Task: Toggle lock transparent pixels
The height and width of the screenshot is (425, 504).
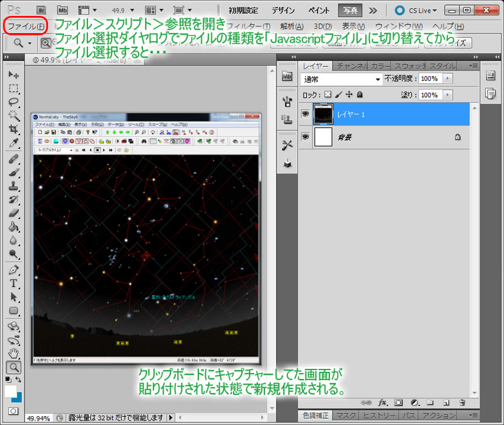Action: (x=328, y=94)
